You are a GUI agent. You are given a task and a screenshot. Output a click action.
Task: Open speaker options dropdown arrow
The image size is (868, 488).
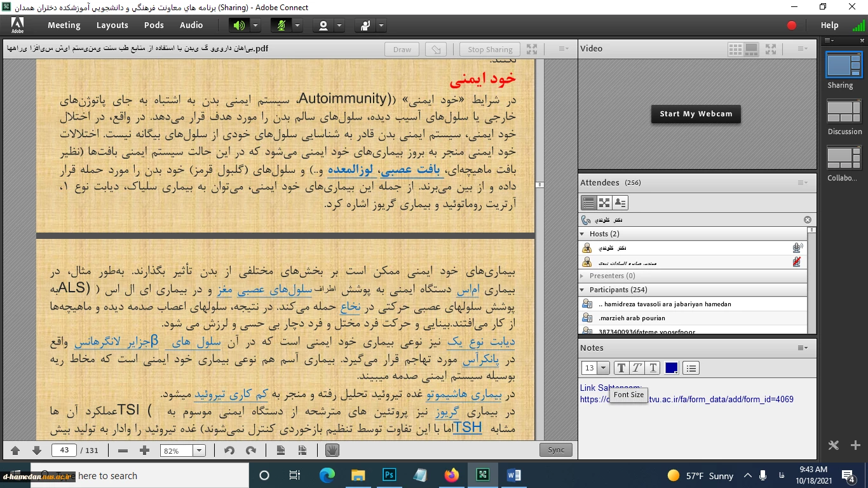[x=255, y=25]
